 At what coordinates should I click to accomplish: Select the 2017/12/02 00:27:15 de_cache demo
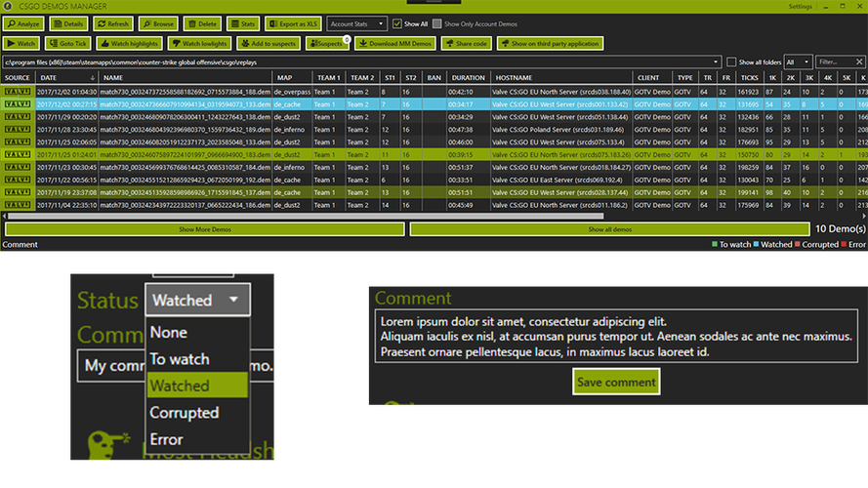pos(434,104)
